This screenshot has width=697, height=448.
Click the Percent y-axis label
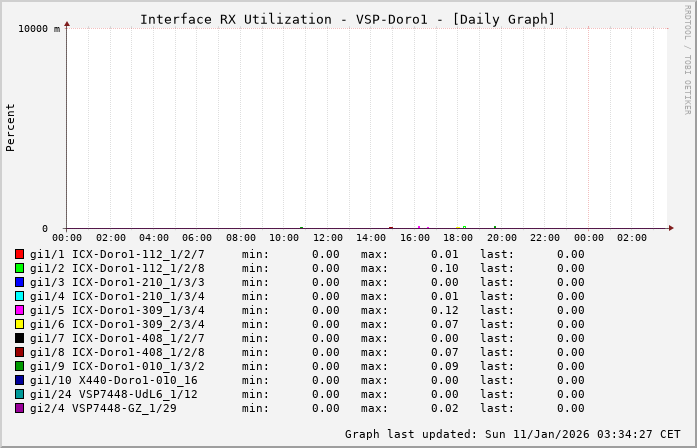[x=11, y=127]
